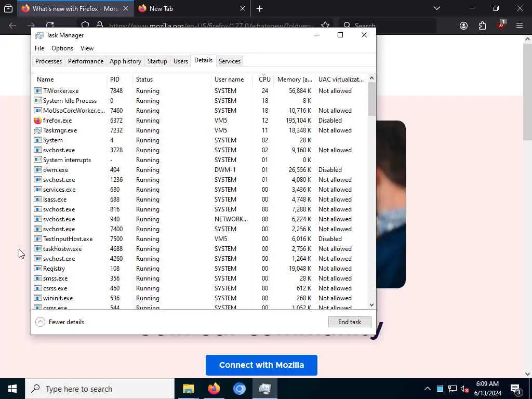
Task: Switch to the Processes tab
Action: pyautogui.click(x=48, y=61)
